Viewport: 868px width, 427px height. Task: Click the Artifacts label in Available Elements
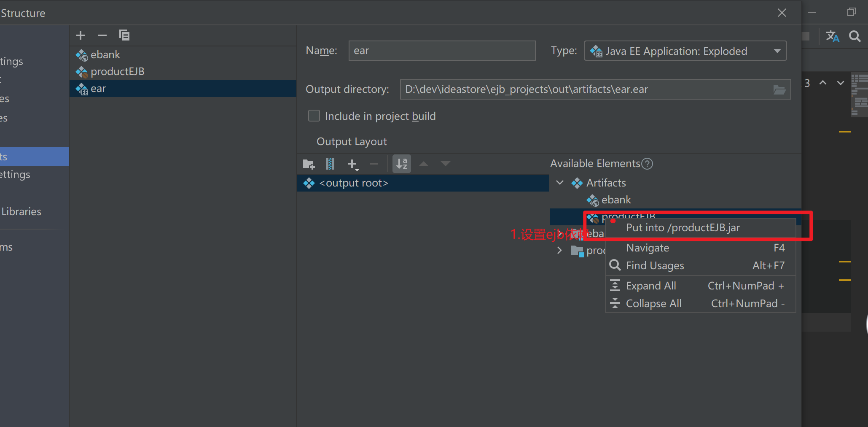[606, 183]
